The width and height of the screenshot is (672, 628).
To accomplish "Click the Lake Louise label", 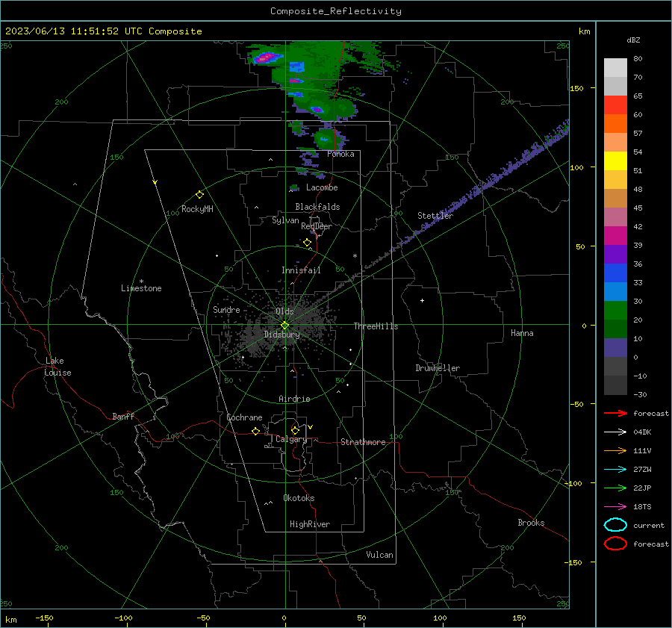I will [x=57, y=367].
